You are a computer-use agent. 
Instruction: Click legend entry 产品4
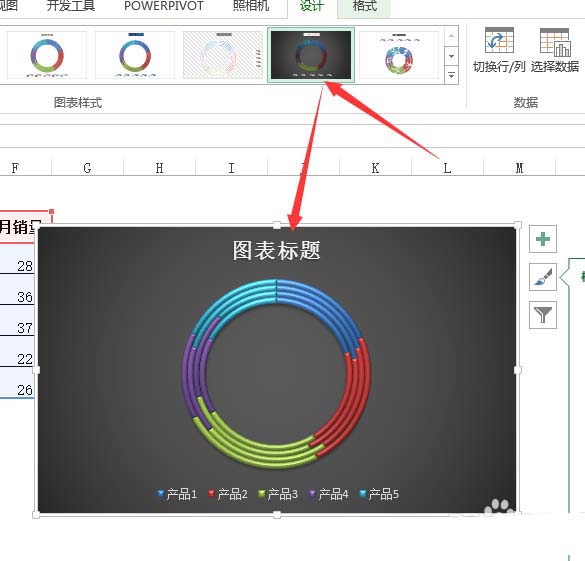(x=328, y=494)
